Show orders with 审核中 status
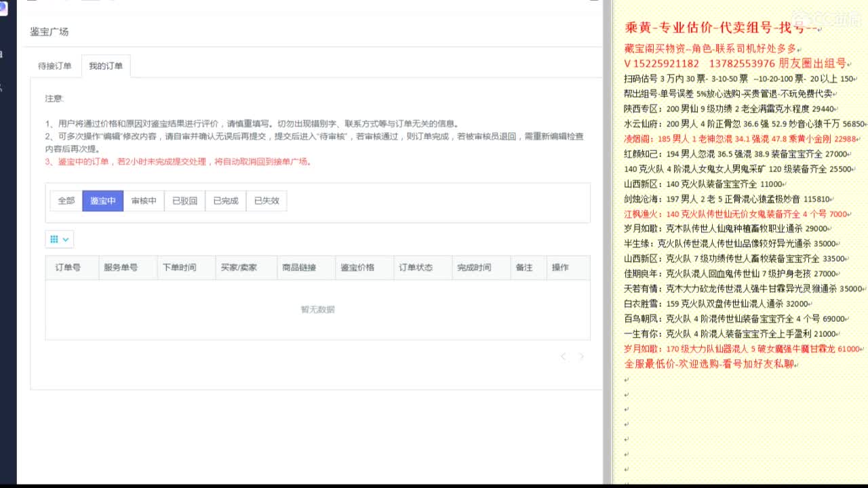The width and height of the screenshot is (868, 488). point(144,201)
